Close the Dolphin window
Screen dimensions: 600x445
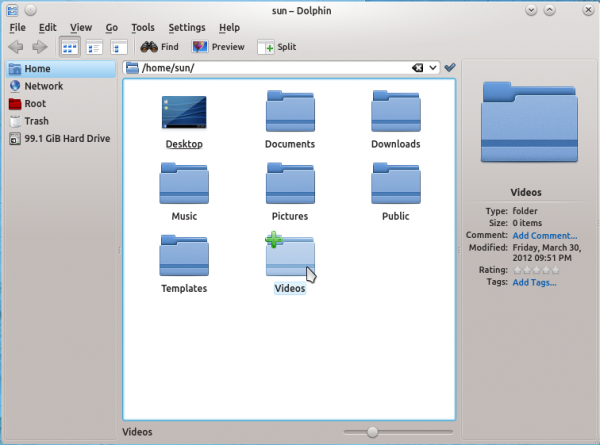pyautogui.click(x=588, y=10)
